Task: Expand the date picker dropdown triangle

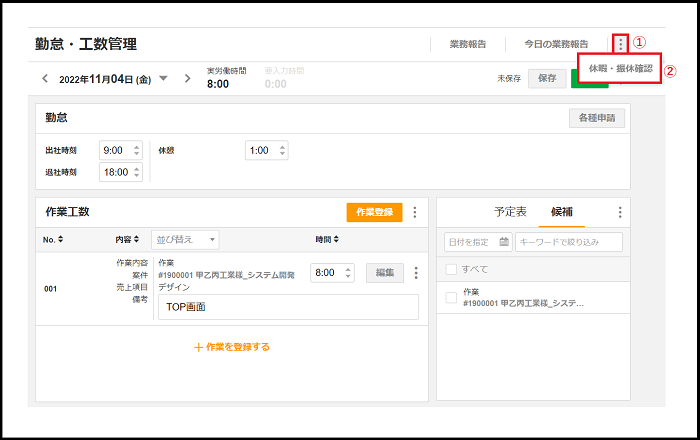Action: pos(163,78)
